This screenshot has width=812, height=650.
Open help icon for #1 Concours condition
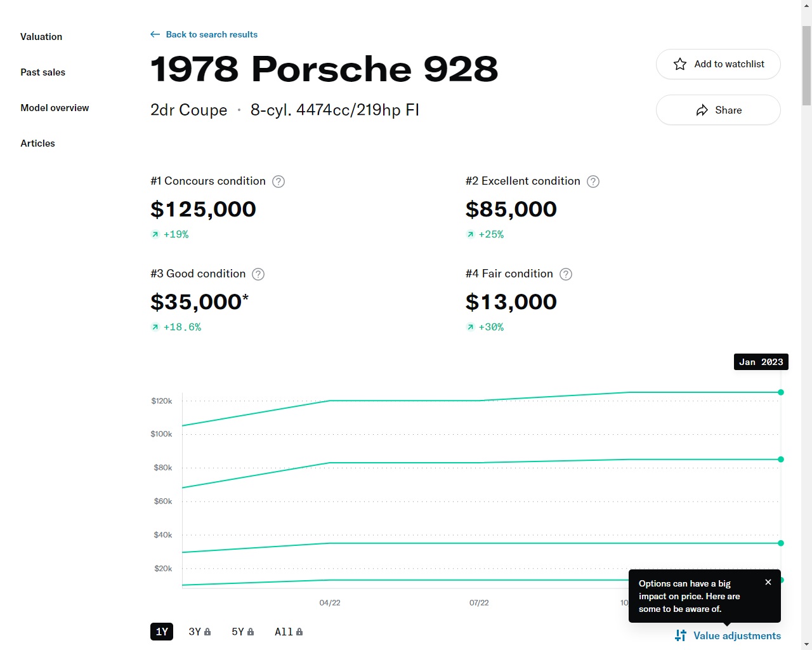[x=278, y=182]
